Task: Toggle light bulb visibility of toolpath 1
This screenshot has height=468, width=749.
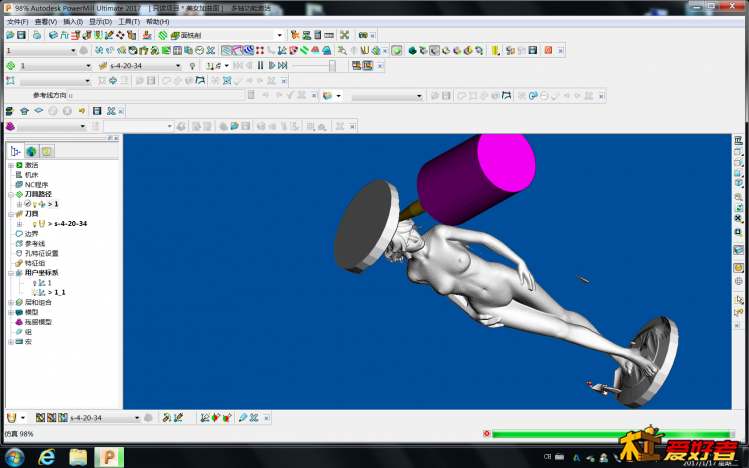Action: 35,204
